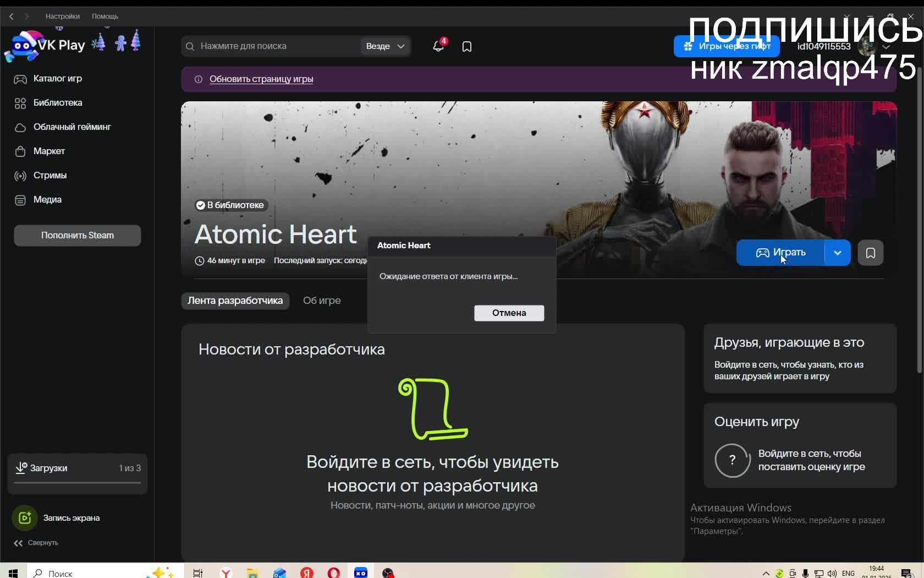Open the Помощь menu

point(105,17)
